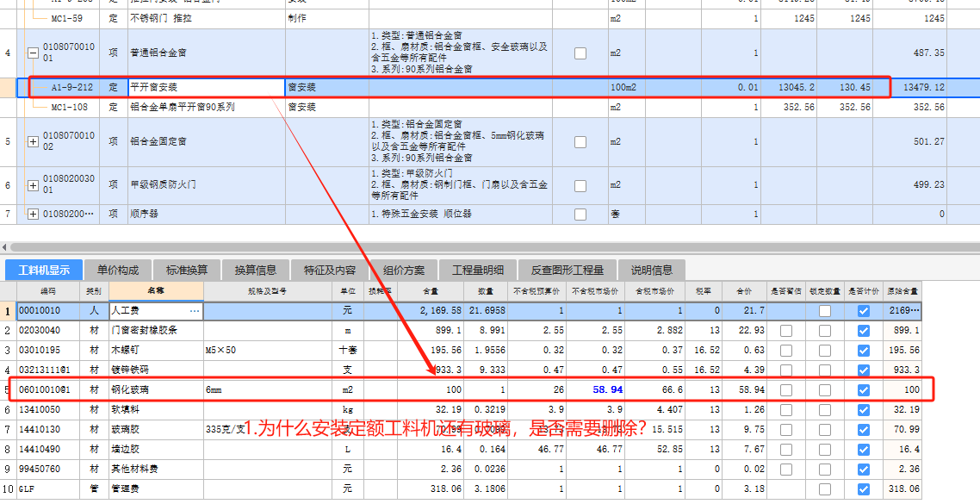Screen dimensions: 980x504
Task: Click the 规格及型号 column header
Action: (268, 291)
